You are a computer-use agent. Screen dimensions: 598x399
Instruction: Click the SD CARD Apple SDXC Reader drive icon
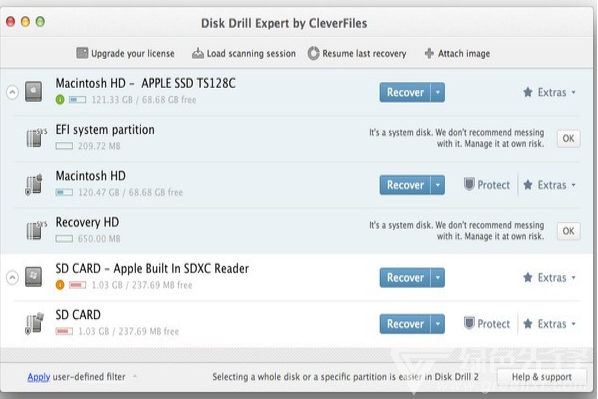34,277
